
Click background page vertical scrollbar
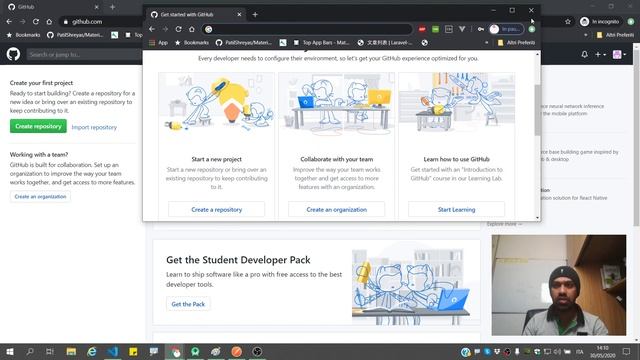tap(636, 139)
